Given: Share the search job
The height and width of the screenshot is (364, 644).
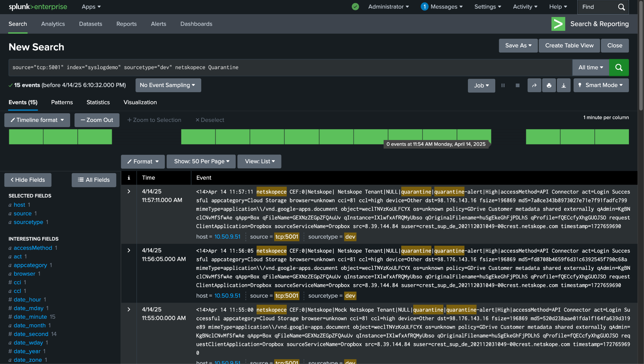Looking at the screenshot, I should [x=534, y=85].
